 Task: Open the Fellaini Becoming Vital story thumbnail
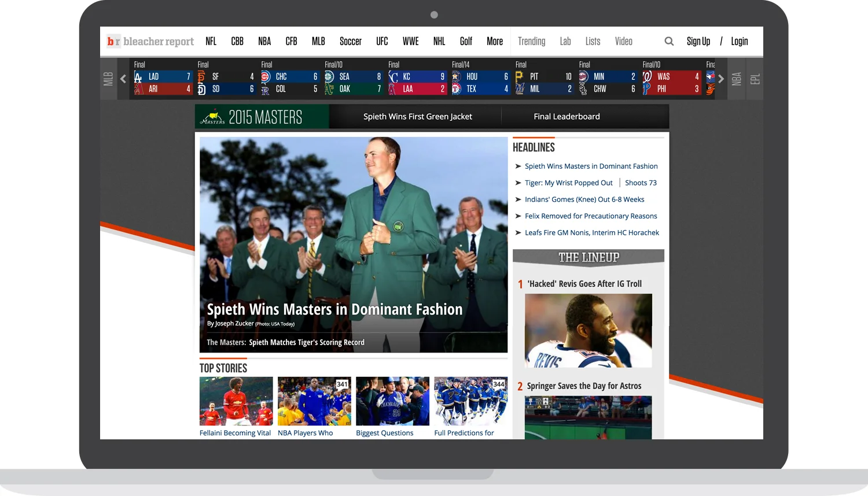[x=236, y=401]
